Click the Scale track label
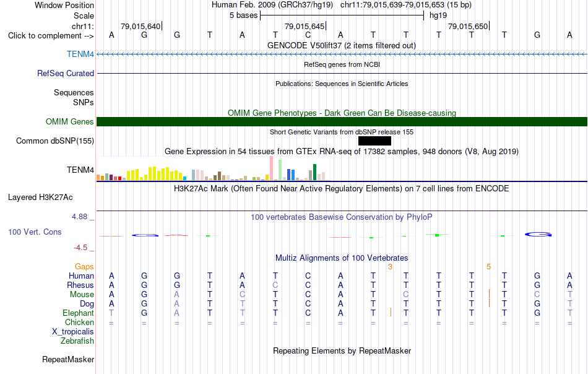Image resolution: width=588 pixels, height=374 pixels. (84, 15)
